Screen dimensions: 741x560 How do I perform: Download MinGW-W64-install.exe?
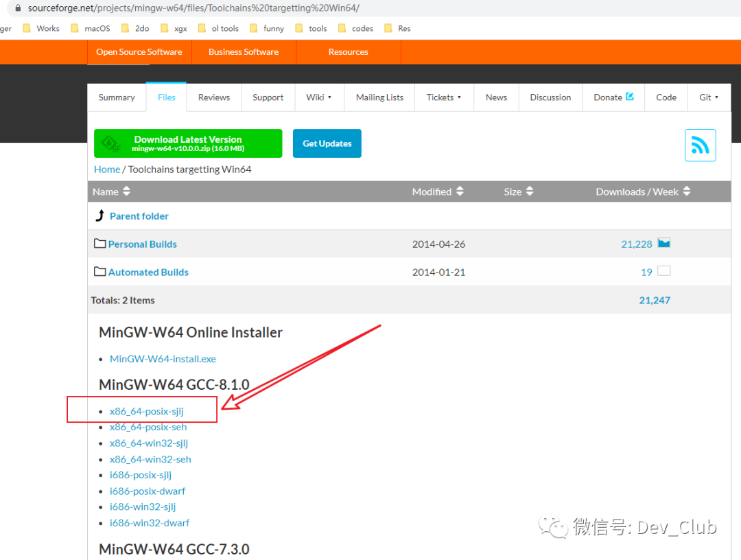(x=163, y=359)
